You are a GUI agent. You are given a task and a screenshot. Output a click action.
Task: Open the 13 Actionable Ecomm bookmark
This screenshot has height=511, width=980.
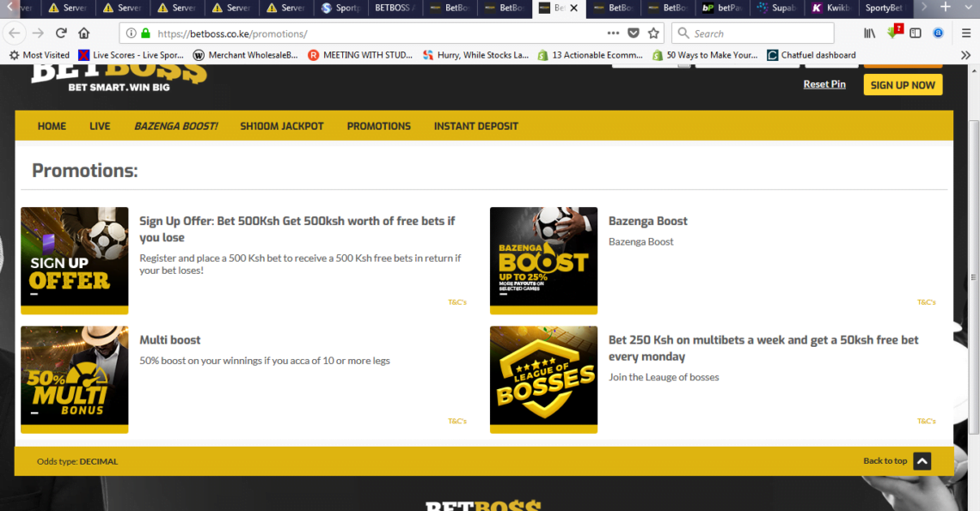590,55
